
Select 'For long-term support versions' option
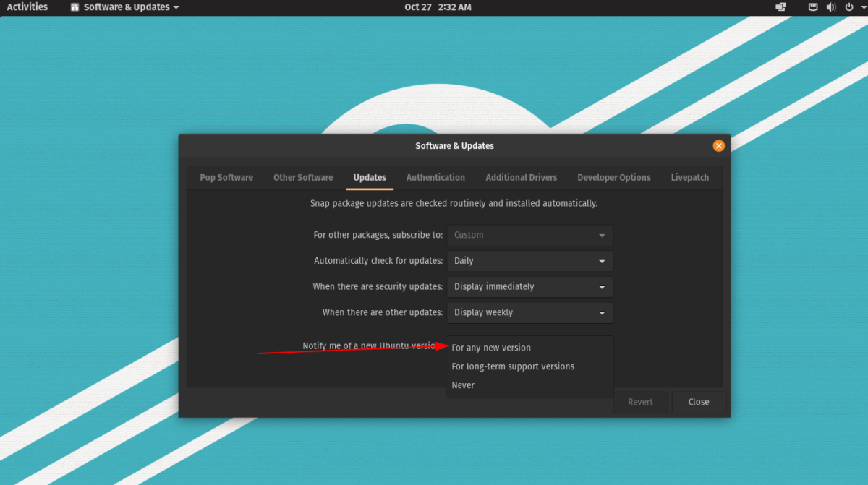513,366
